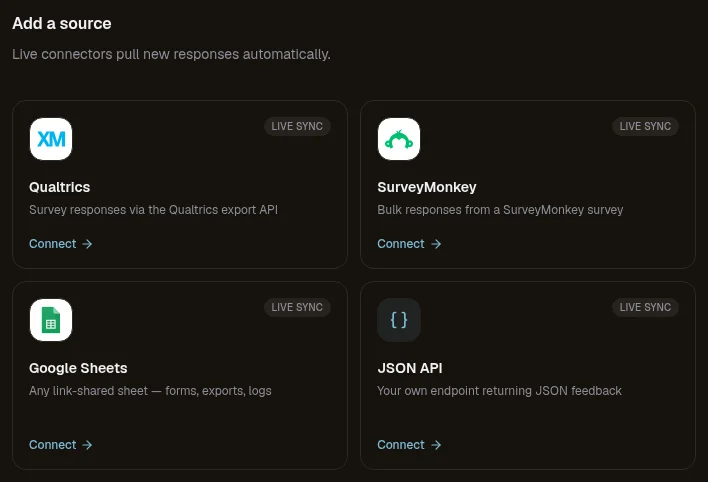Click LIVE SYNC badge on Google Sheets card
Viewport: 708px width, 482px height.
[x=297, y=307]
